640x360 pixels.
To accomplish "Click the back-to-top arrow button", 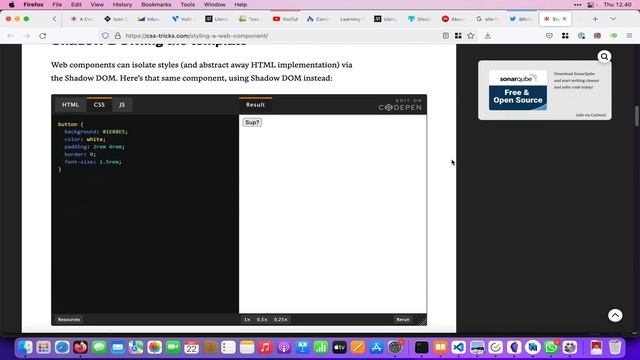I will [615, 315].
